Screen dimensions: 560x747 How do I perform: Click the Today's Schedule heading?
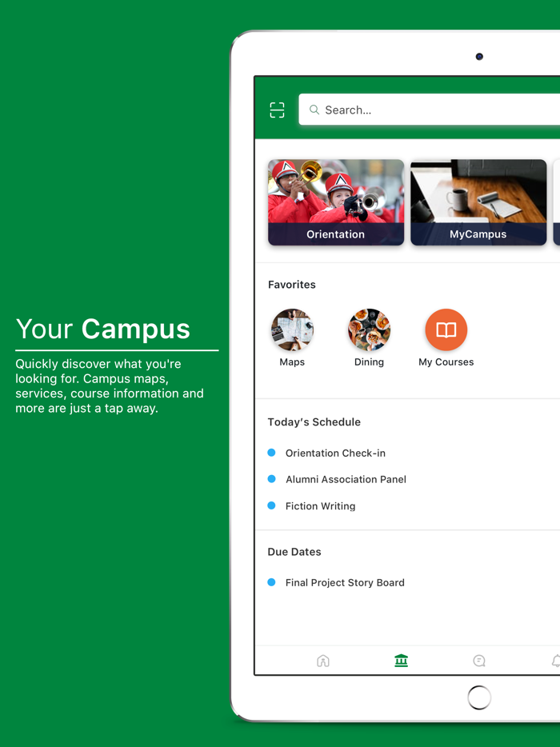(314, 422)
